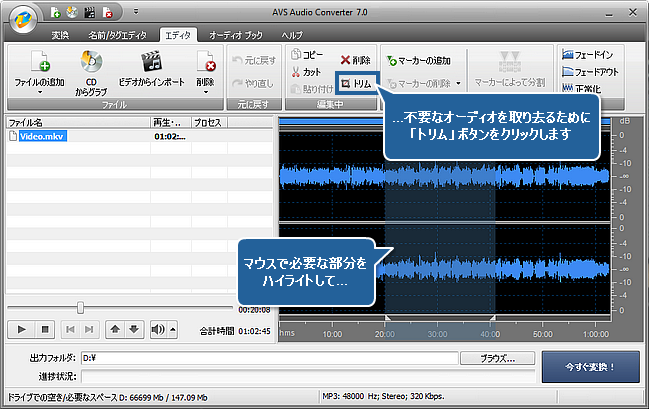Open the 変換 tab
Screen dimensions: 649x409
[60, 36]
